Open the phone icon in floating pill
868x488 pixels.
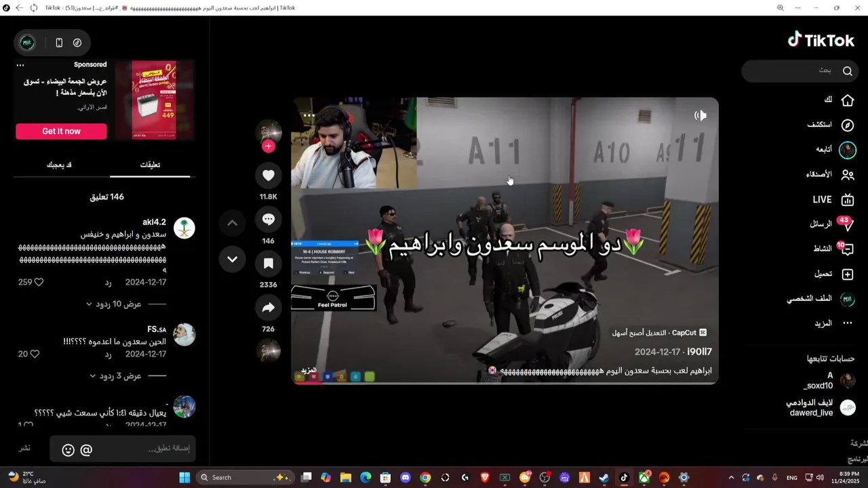click(x=59, y=43)
